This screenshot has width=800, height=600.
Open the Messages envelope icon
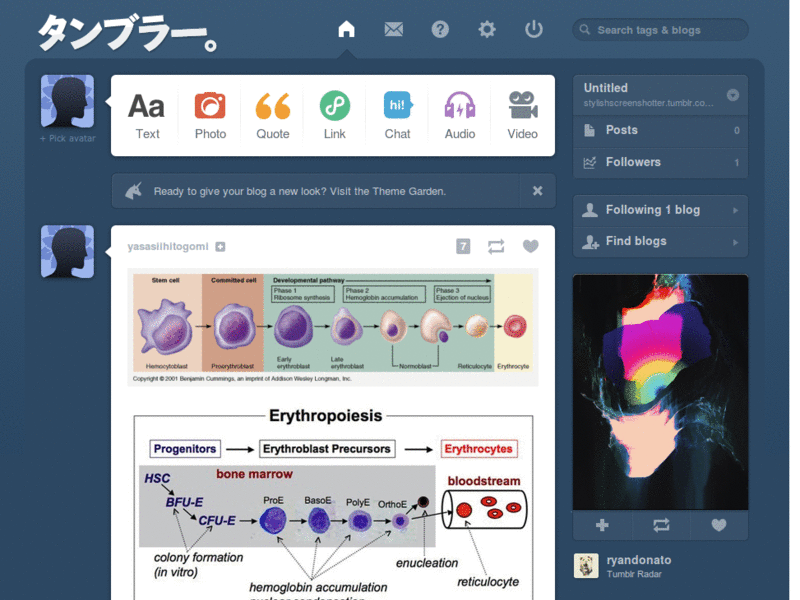393,29
